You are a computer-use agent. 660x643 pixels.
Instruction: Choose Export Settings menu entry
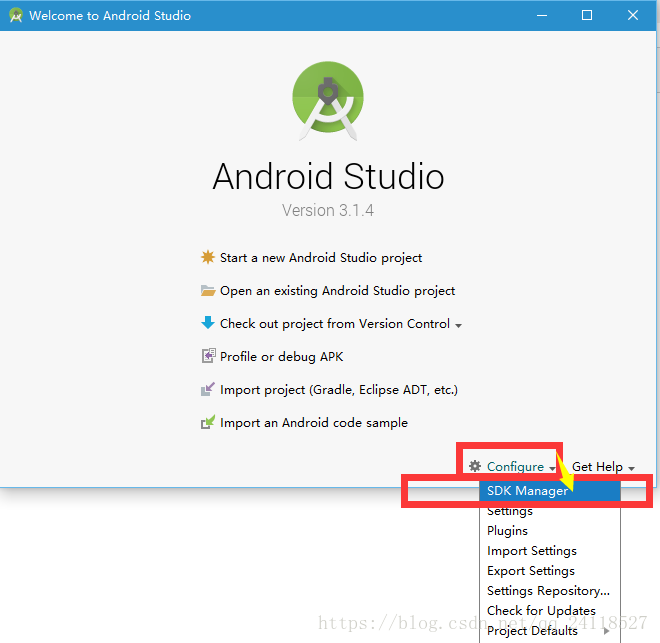tap(550, 571)
